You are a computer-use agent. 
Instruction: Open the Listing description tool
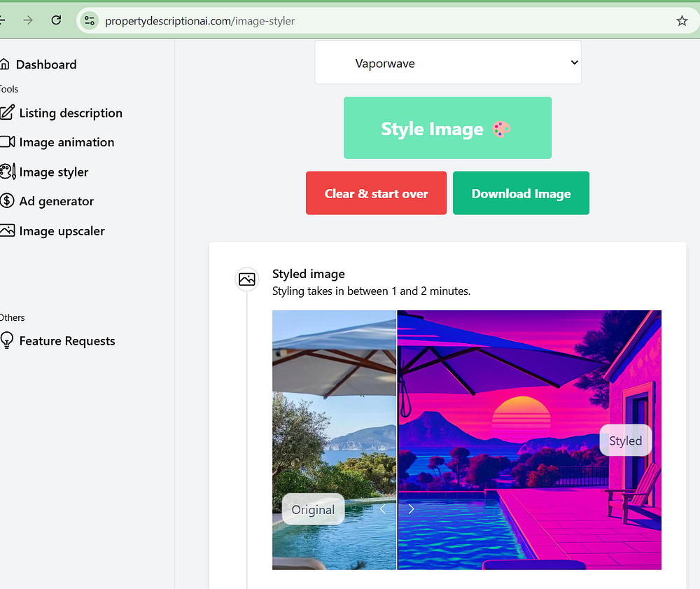(71, 113)
